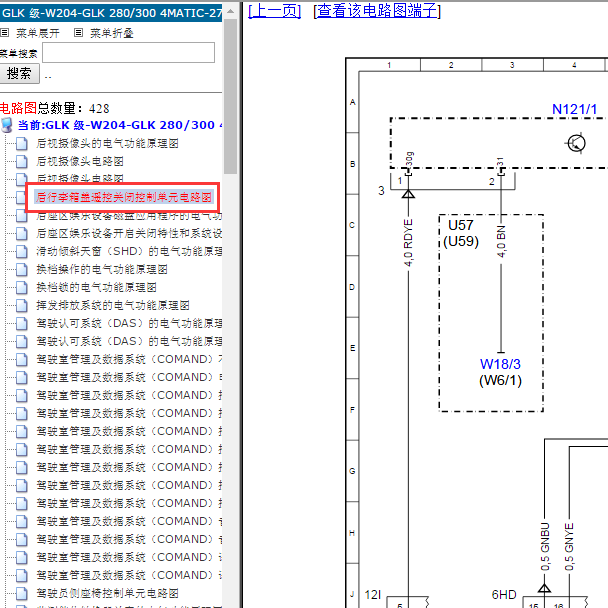The height and width of the screenshot is (608, 608).
Task: Click the sidebar vertical scrollbar thumb
Action: pos(230,97)
